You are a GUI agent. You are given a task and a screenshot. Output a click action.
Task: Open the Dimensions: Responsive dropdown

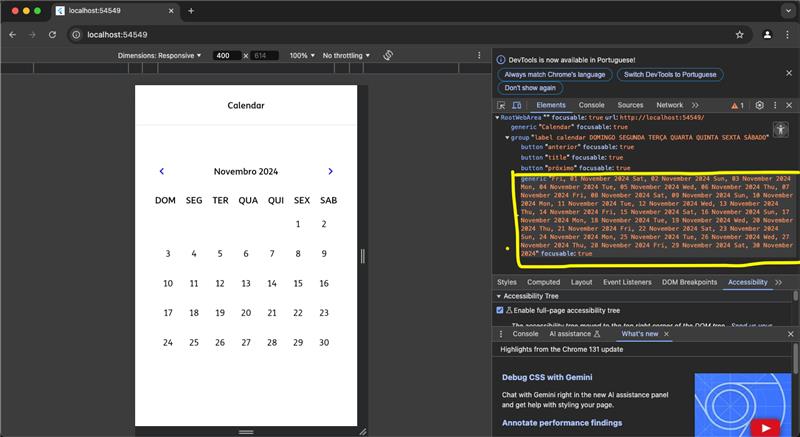pyautogui.click(x=160, y=55)
